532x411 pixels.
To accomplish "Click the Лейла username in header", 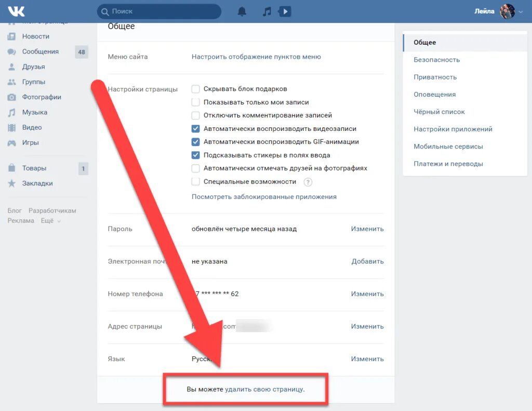I will point(484,11).
